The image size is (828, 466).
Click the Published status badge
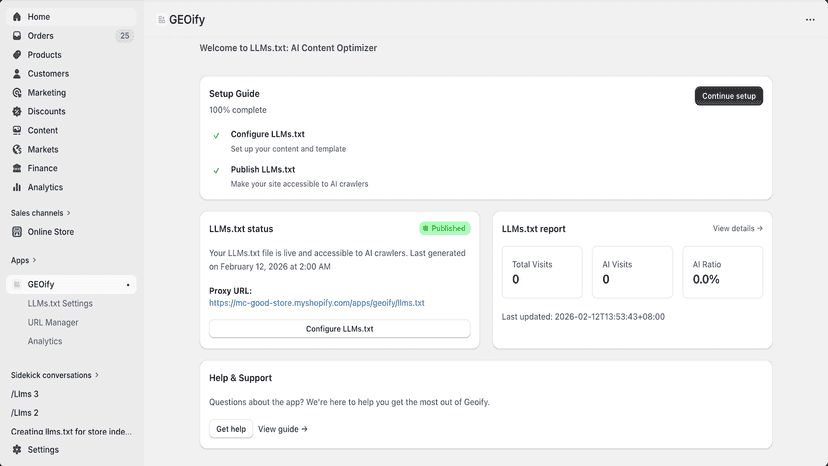coord(445,228)
